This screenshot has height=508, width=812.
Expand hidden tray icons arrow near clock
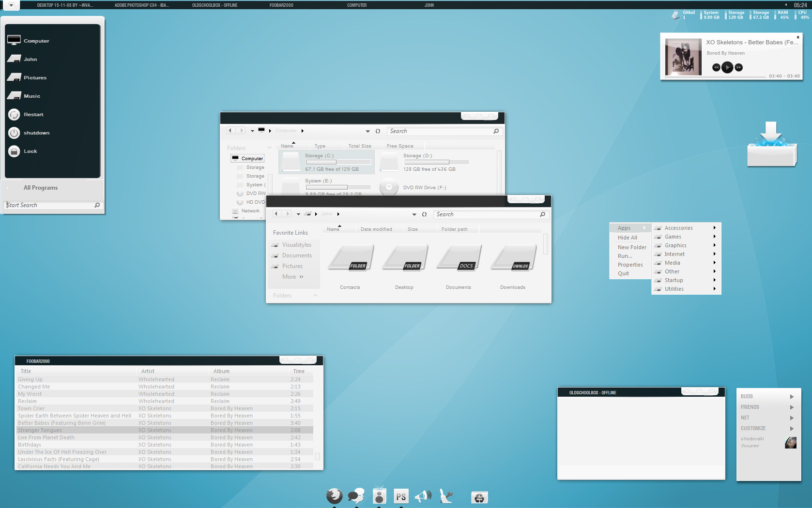(786, 5)
